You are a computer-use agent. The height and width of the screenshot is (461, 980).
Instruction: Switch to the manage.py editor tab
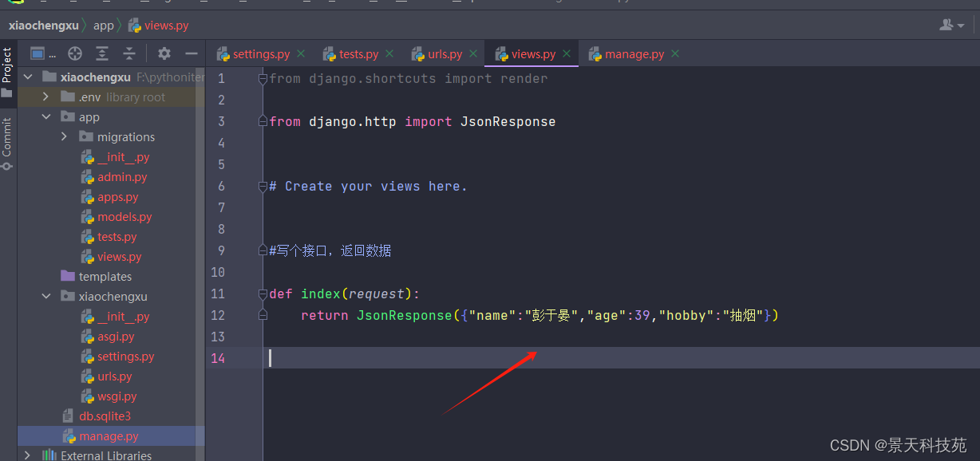coord(634,54)
